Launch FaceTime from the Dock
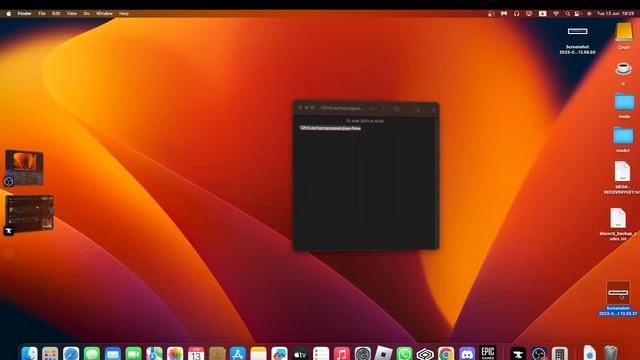This screenshot has width=640, height=360. pyautogui.click(x=133, y=353)
